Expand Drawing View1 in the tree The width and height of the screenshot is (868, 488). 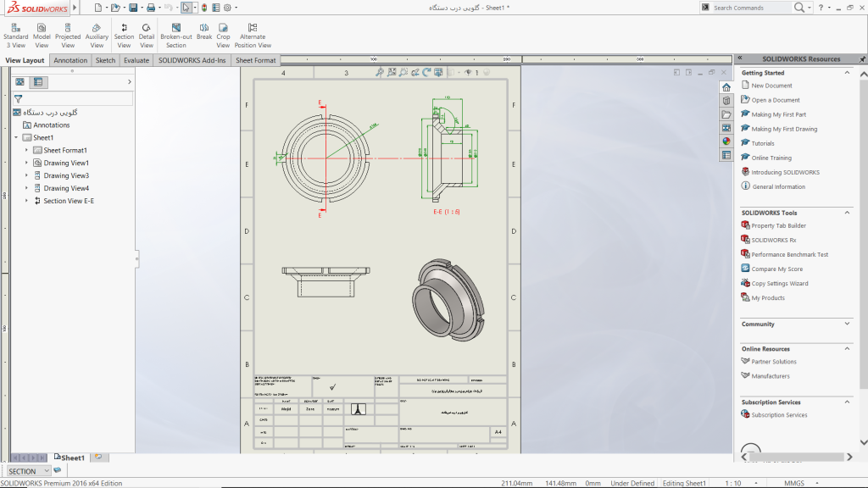(26, 163)
